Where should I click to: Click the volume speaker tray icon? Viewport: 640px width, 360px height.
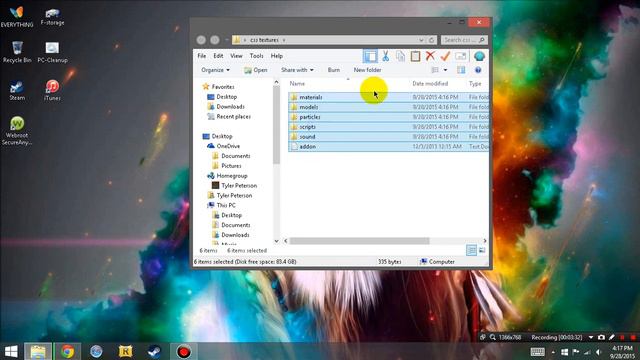[x=599, y=352]
